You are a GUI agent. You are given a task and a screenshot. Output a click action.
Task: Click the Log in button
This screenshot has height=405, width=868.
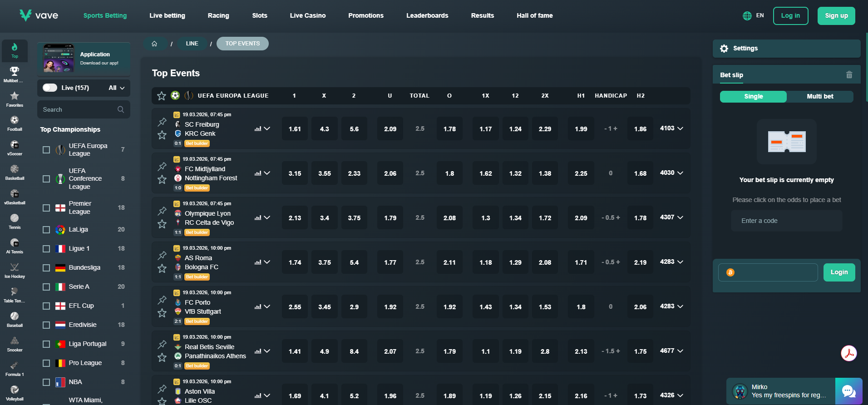[x=790, y=16]
